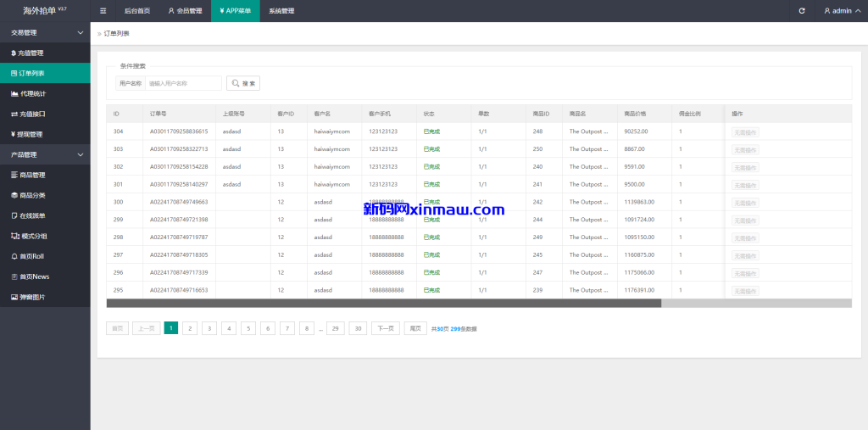
Task: Open the admin user dropdown
Action: (841, 11)
